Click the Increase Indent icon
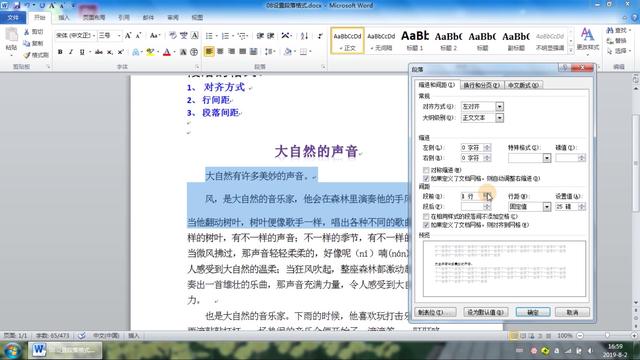640x360 pixels. point(271,36)
